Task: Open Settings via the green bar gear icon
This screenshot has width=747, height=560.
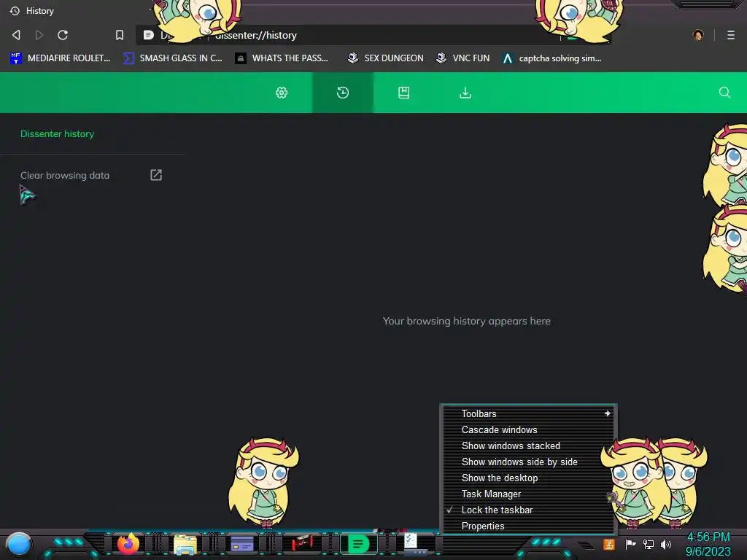Action: coord(282,93)
